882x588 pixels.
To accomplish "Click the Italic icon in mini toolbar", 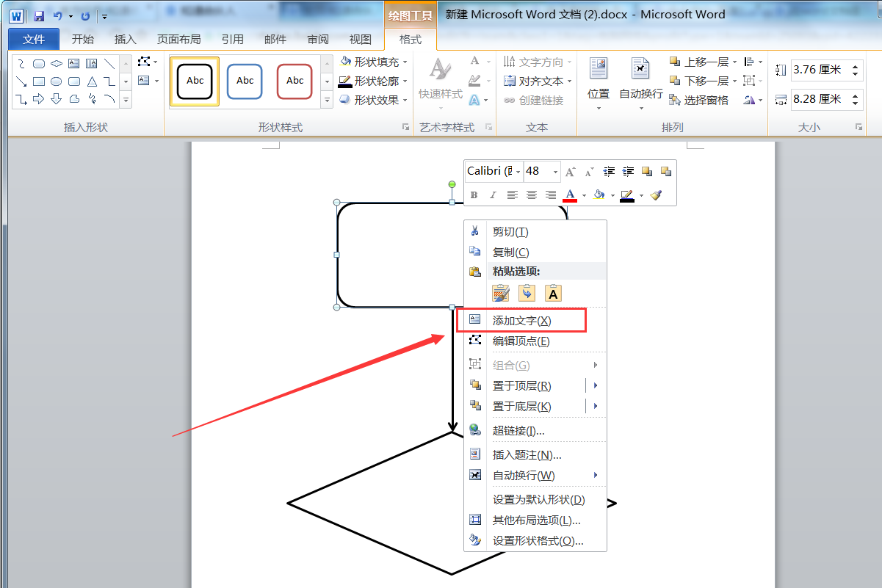I will click(x=493, y=195).
